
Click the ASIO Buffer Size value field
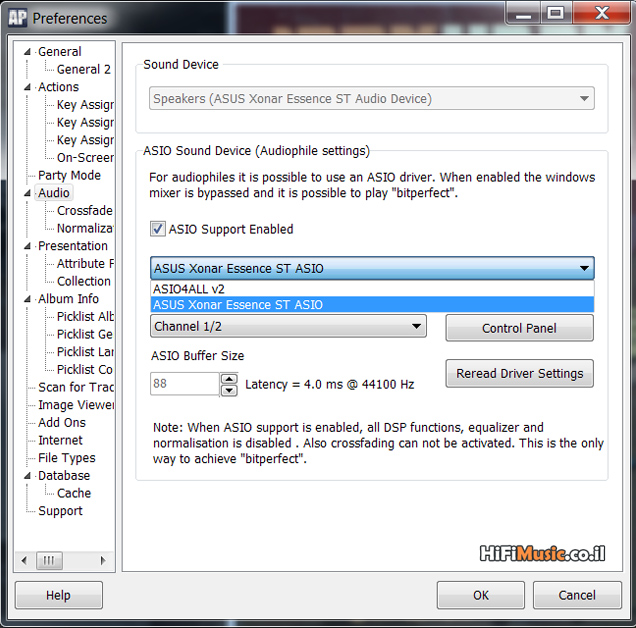coord(185,384)
